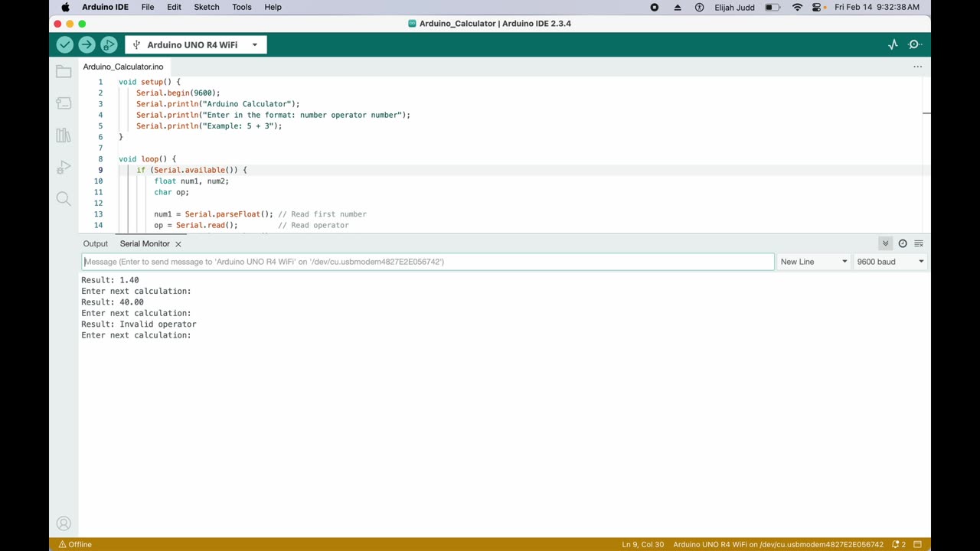Click the date and time in menu bar

(877, 7)
